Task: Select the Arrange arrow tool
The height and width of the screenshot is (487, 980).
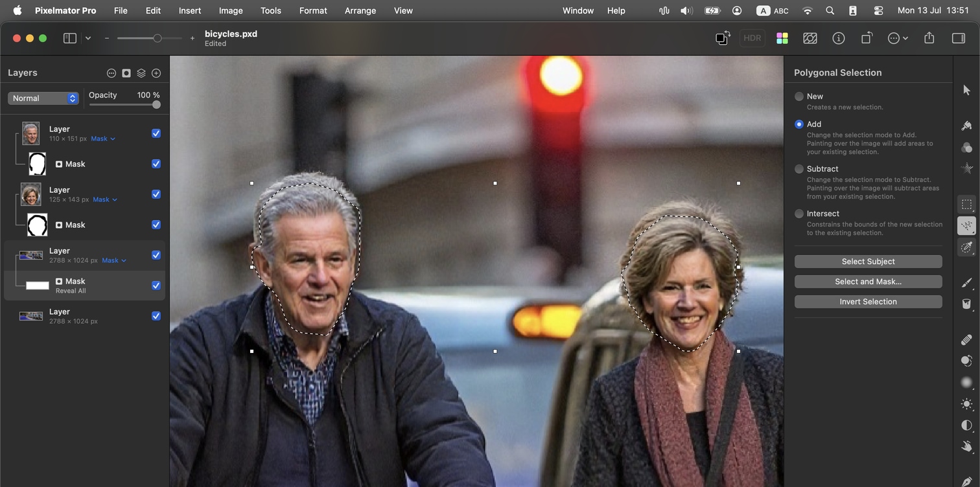Action: (x=966, y=91)
